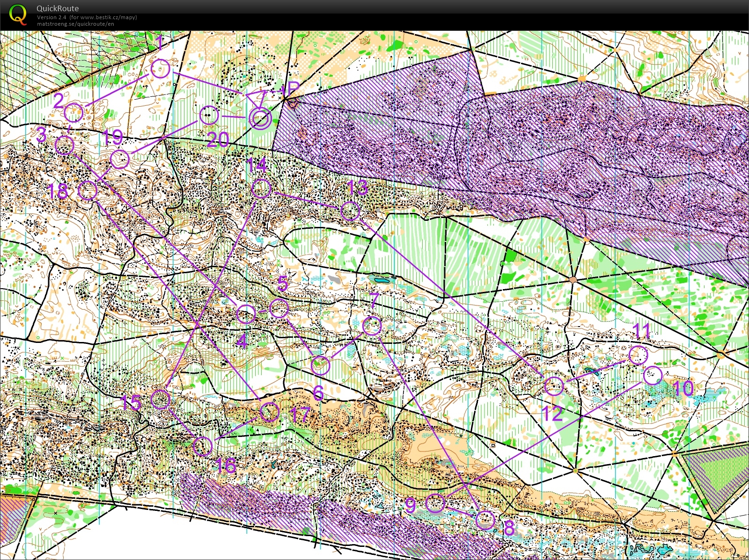Select control 12 circle
Screen dimensions: 749x560
point(555,387)
